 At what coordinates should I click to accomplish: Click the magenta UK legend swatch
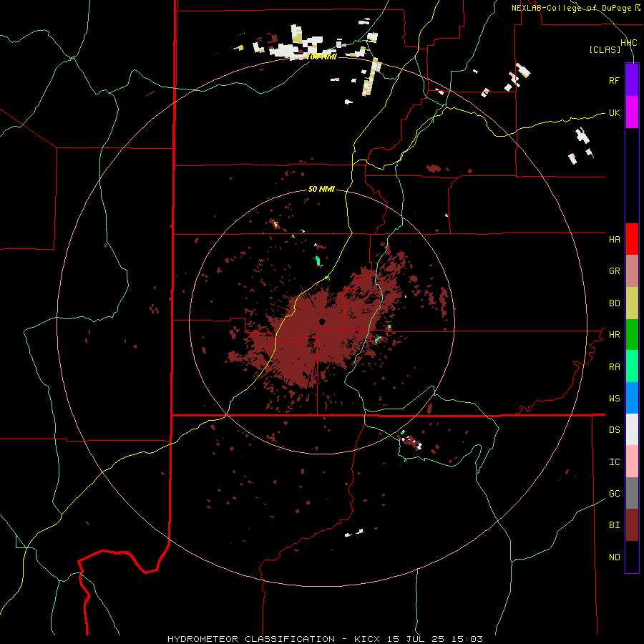click(x=632, y=112)
